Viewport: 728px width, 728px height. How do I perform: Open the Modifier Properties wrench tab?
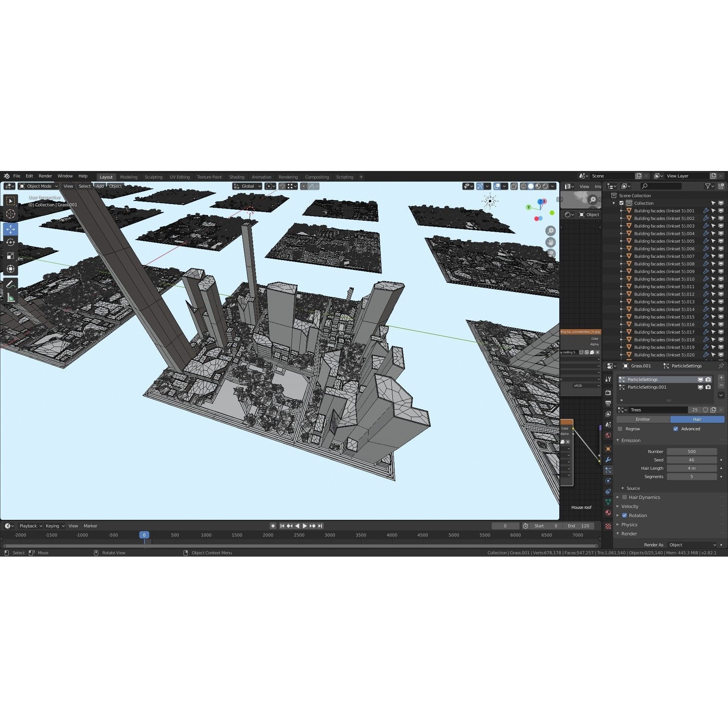click(608, 460)
